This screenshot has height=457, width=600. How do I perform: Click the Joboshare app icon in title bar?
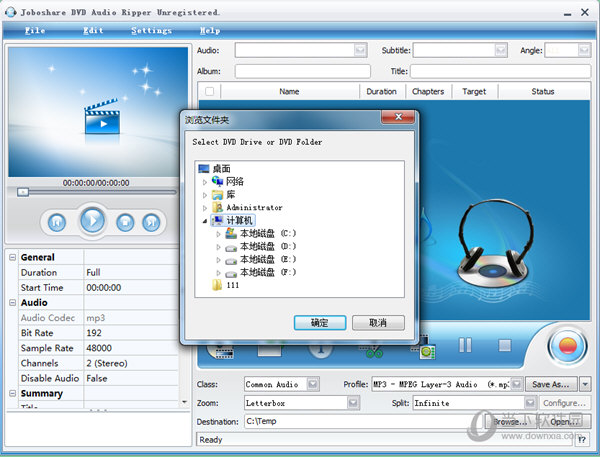click(10, 12)
